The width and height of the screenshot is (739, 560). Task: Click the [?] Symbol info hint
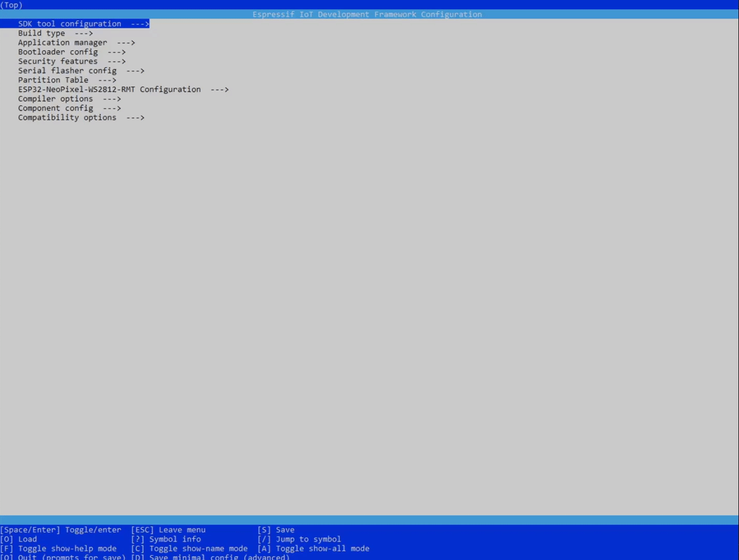point(166,539)
